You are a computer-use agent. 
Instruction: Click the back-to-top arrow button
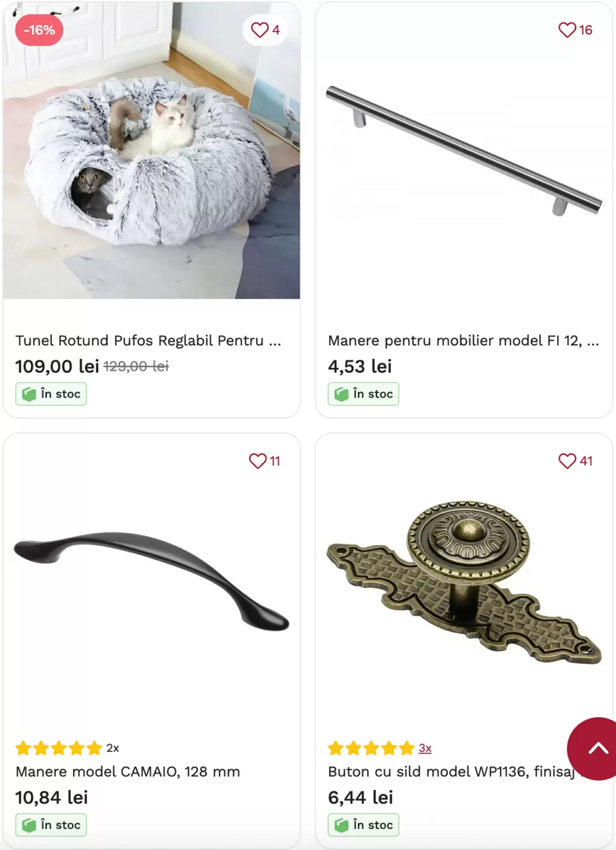(594, 749)
